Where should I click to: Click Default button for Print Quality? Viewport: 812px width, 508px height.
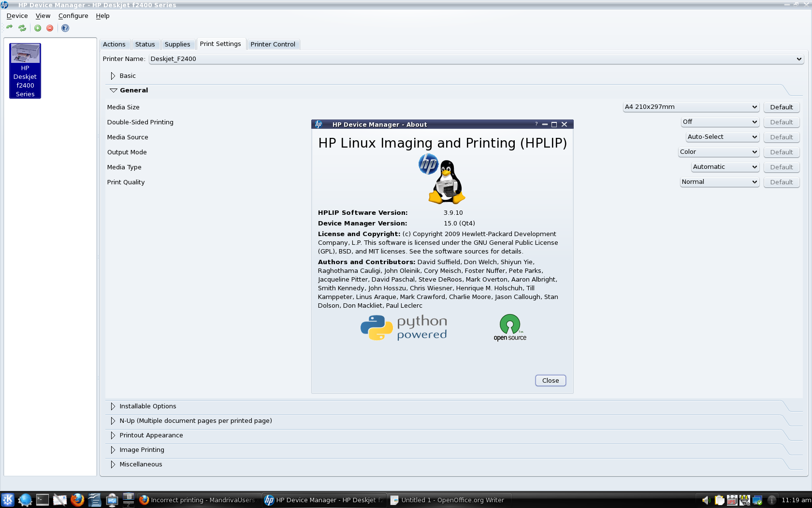(x=782, y=182)
